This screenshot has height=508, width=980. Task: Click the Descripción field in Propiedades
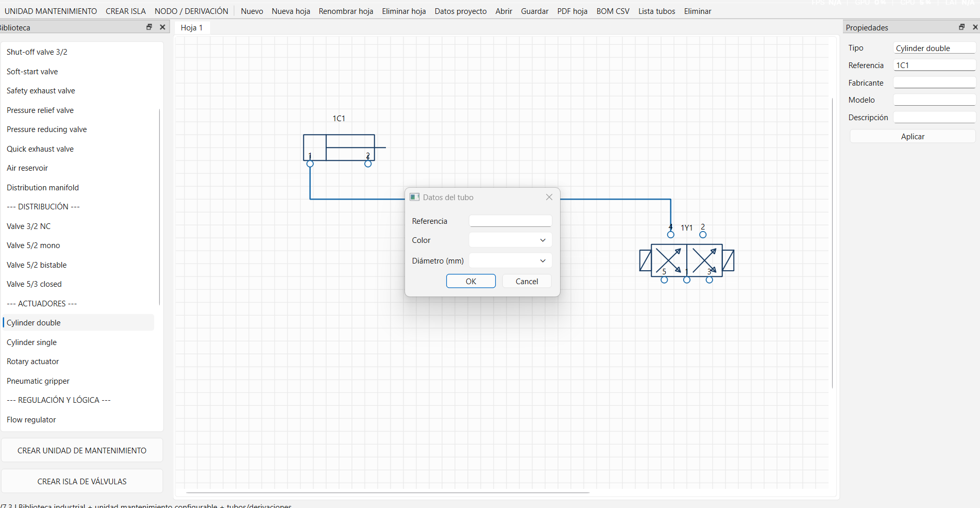(934, 117)
